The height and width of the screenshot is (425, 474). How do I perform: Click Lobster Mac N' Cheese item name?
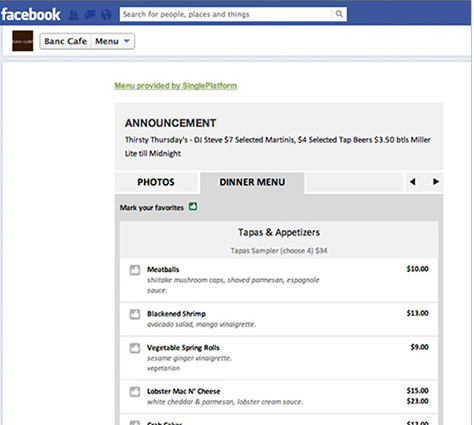[184, 391]
